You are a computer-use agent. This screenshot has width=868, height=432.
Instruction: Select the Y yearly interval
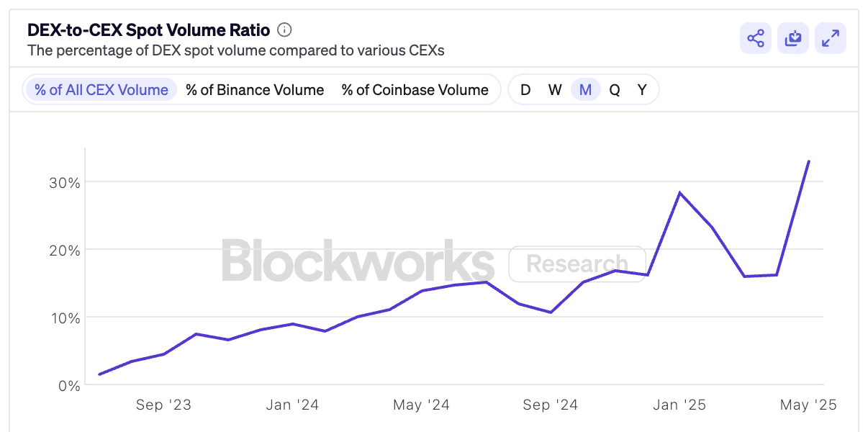[641, 89]
